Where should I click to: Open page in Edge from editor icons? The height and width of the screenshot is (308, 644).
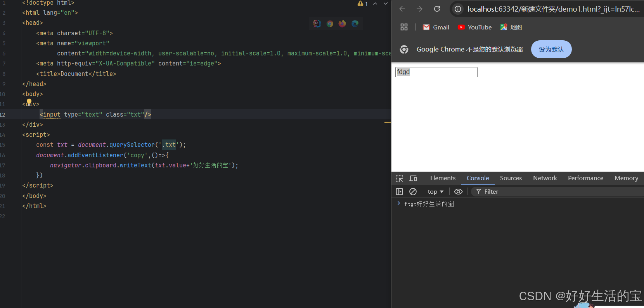coord(355,24)
